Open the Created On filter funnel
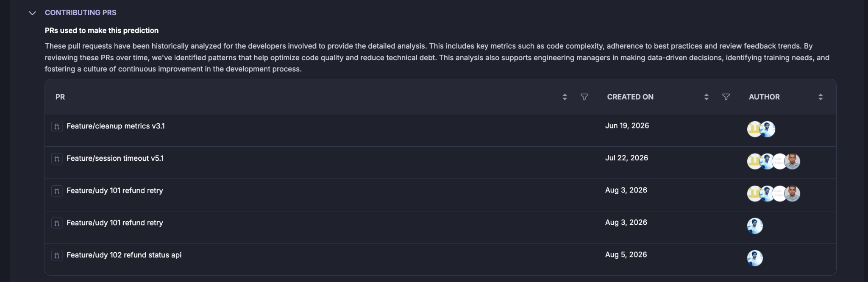The image size is (868, 282). 726,97
